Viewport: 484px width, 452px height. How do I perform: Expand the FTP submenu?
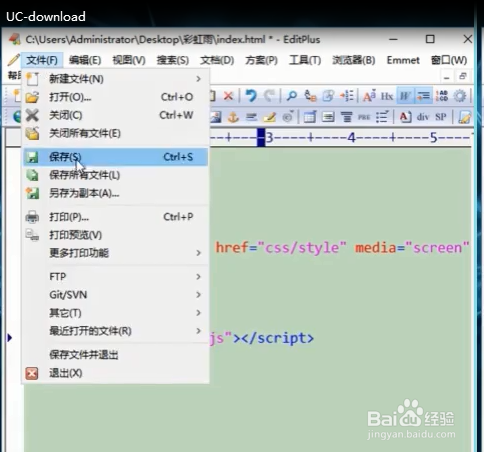pos(116,277)
